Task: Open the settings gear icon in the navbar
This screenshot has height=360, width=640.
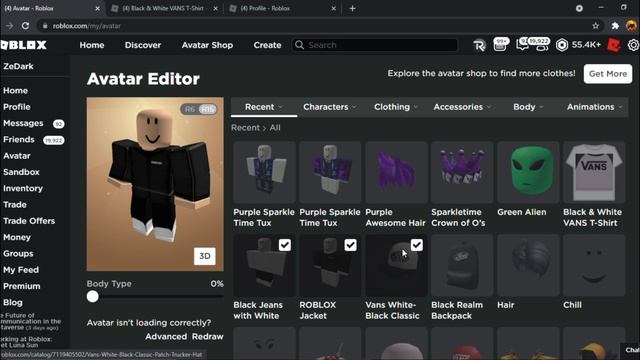Action: 633,45
